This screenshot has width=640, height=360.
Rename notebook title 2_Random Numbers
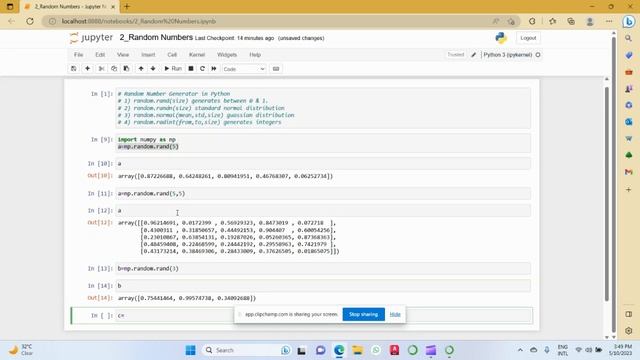(156, 37)
